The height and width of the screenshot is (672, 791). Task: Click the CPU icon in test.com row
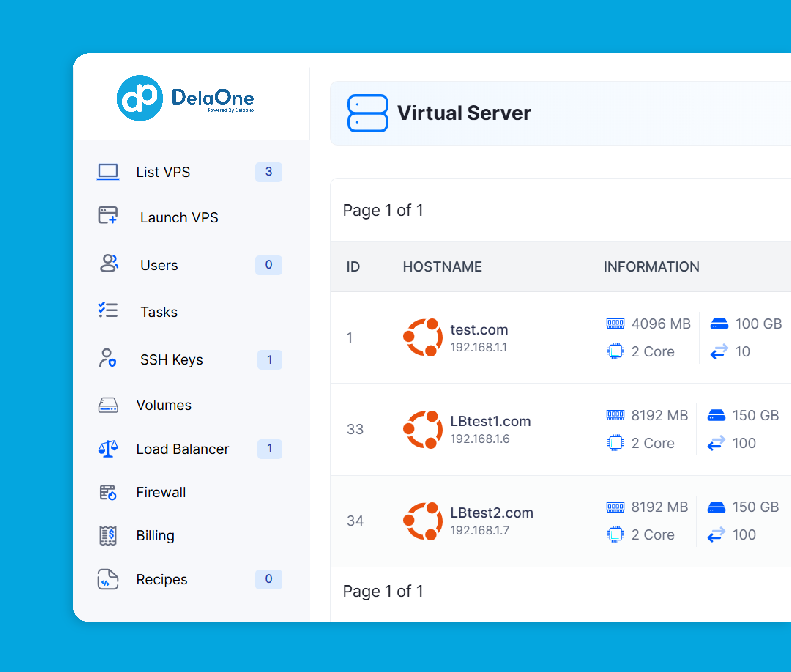pyautogui.click(x=615, y=351)
